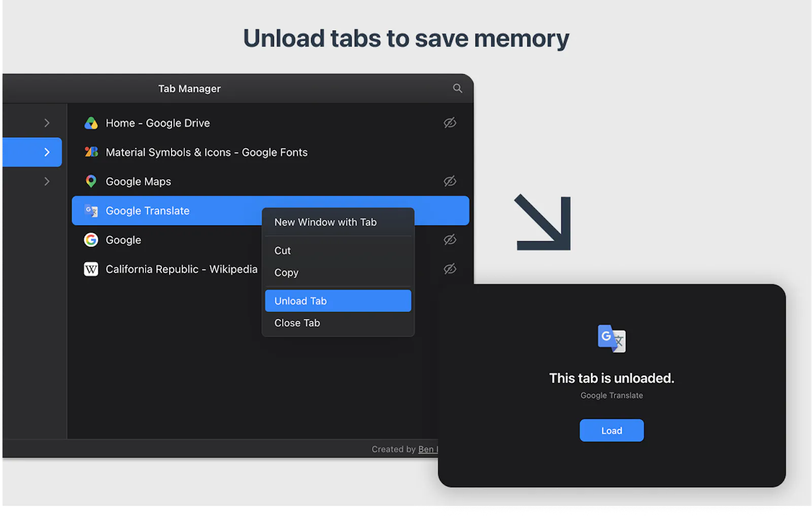Click the Google Fonts favicon
The height and width of the screenshot is (516, 812).
pos(91,152)
